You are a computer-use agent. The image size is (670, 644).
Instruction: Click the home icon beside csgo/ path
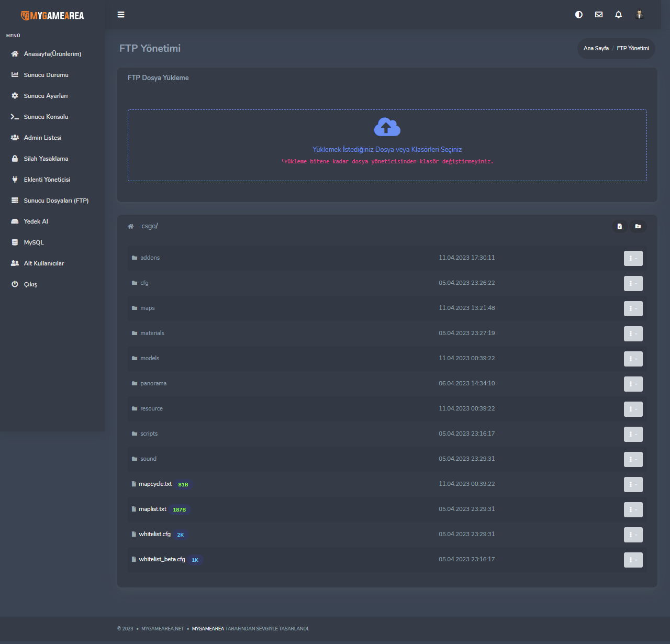click(x=131, y=227)
